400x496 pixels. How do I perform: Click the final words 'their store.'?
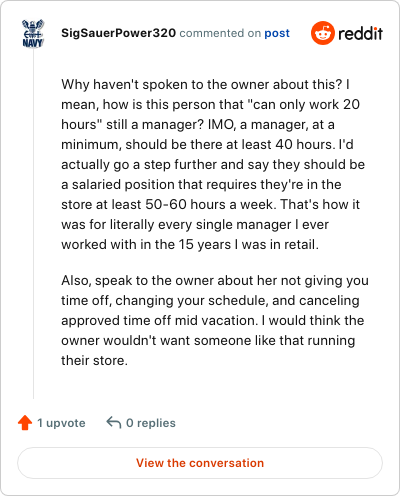[x=94, y=360]
